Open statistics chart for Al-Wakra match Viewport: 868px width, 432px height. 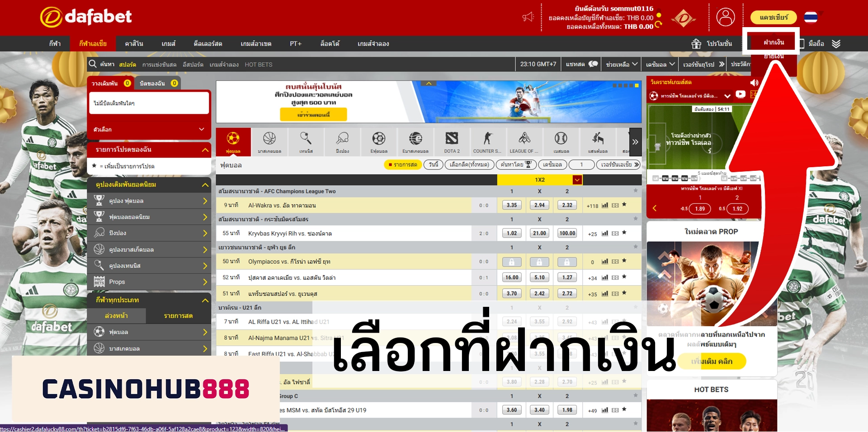[x=605, y=205]
